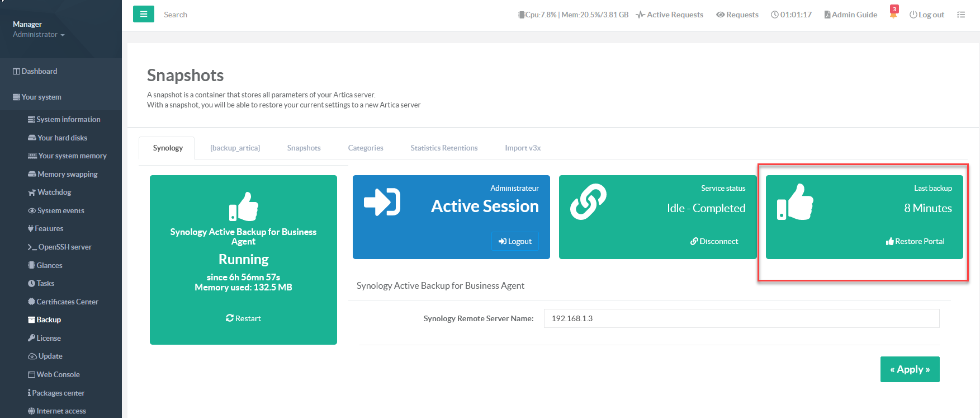
Task: Click the thumbs-up icon on Last backup tile
Action: coord(794,203)
